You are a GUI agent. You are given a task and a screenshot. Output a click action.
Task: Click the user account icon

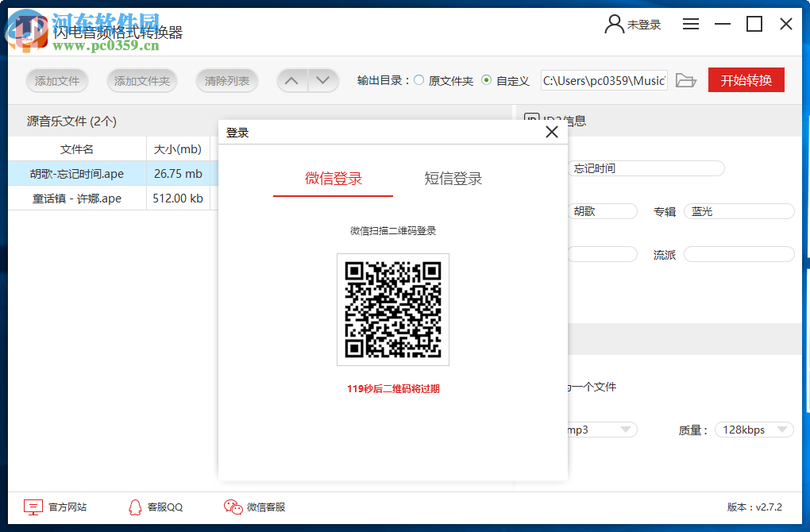click(614, 24)
